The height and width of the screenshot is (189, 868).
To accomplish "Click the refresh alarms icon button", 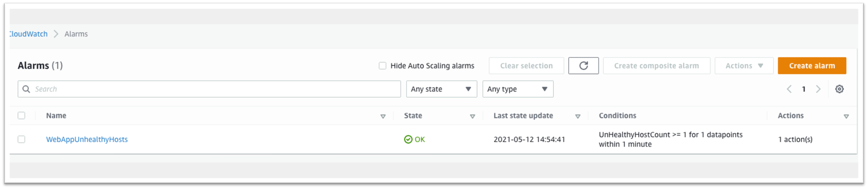I will [583, 66].
